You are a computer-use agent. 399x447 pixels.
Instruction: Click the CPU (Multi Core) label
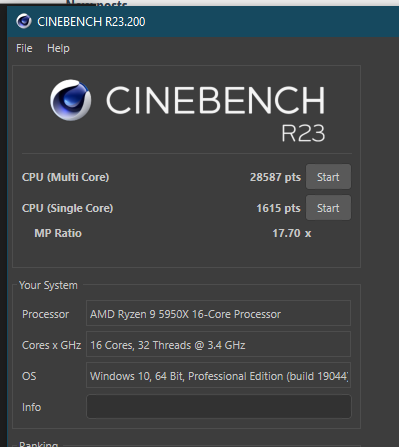pyautogui.click(x=65, y=177)
